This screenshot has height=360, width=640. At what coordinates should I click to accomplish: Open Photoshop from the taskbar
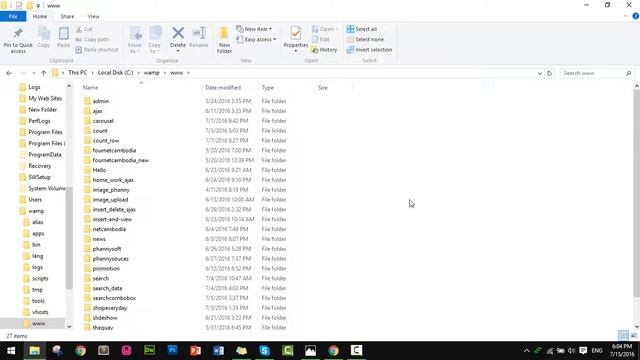(173, 351)
